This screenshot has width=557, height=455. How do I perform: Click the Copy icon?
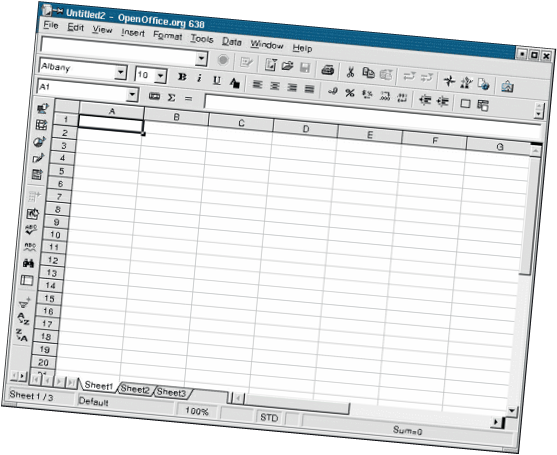coord(368,73)
